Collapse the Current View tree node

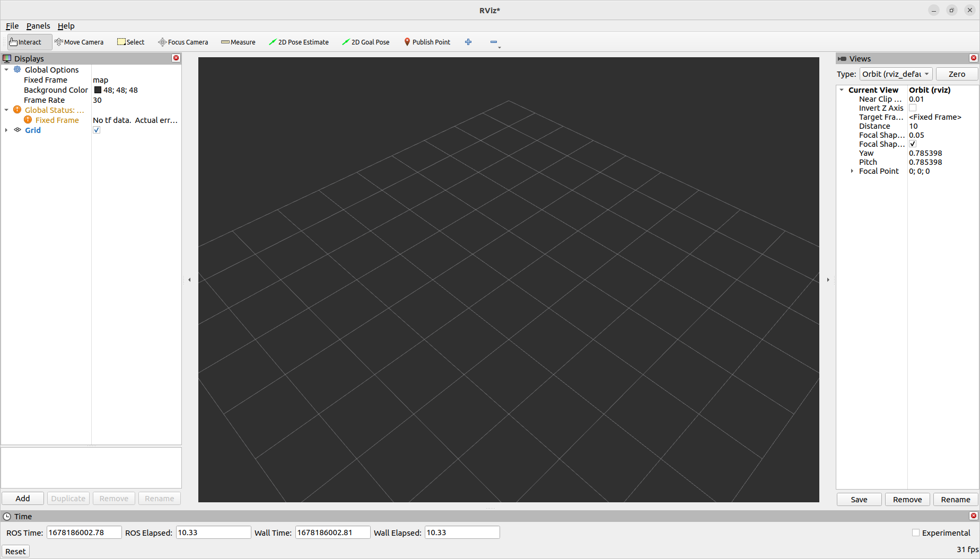[842, 90]
